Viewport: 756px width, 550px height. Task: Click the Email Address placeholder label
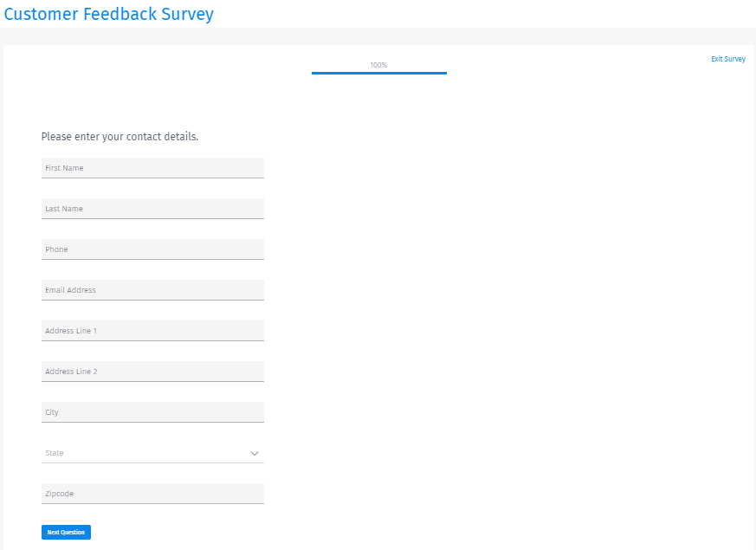tap(70, 290)
